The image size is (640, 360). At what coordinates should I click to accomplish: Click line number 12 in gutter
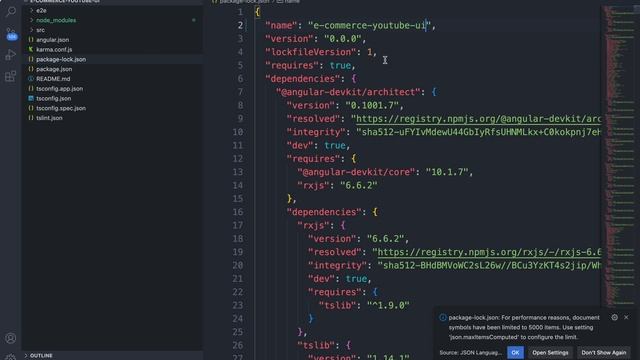(238, 159)
